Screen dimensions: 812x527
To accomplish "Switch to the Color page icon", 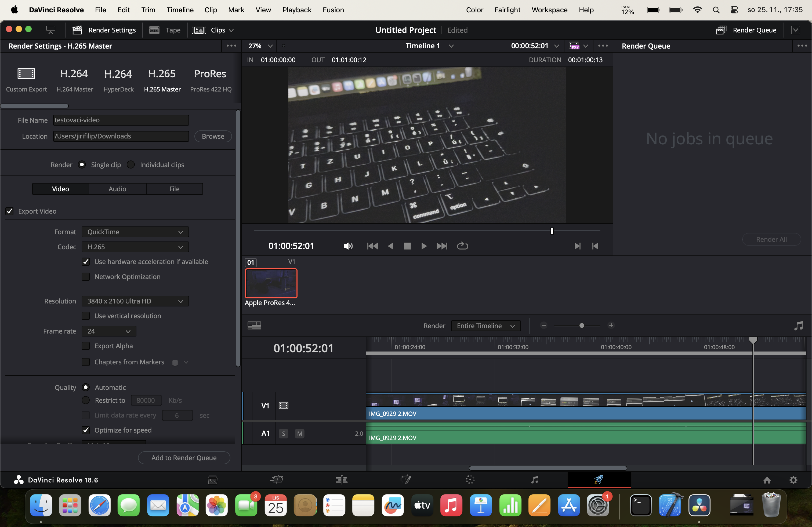I will coord(470,480).
